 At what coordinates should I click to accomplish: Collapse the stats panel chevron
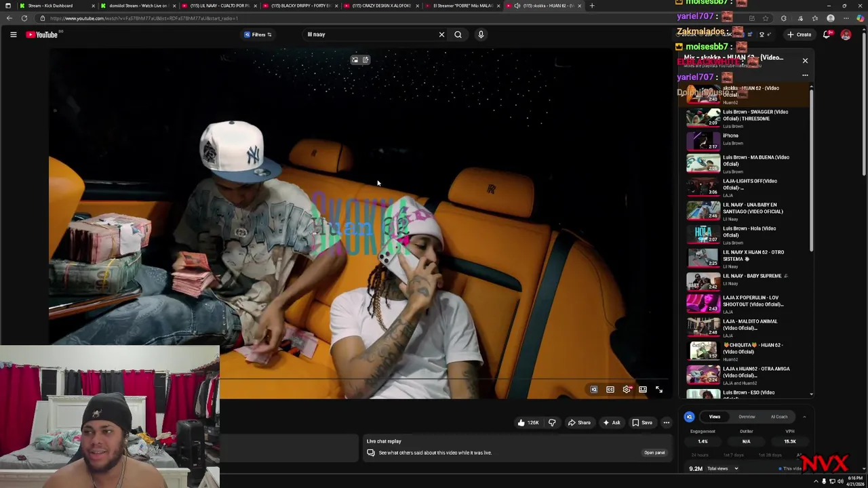coord(804,417)
